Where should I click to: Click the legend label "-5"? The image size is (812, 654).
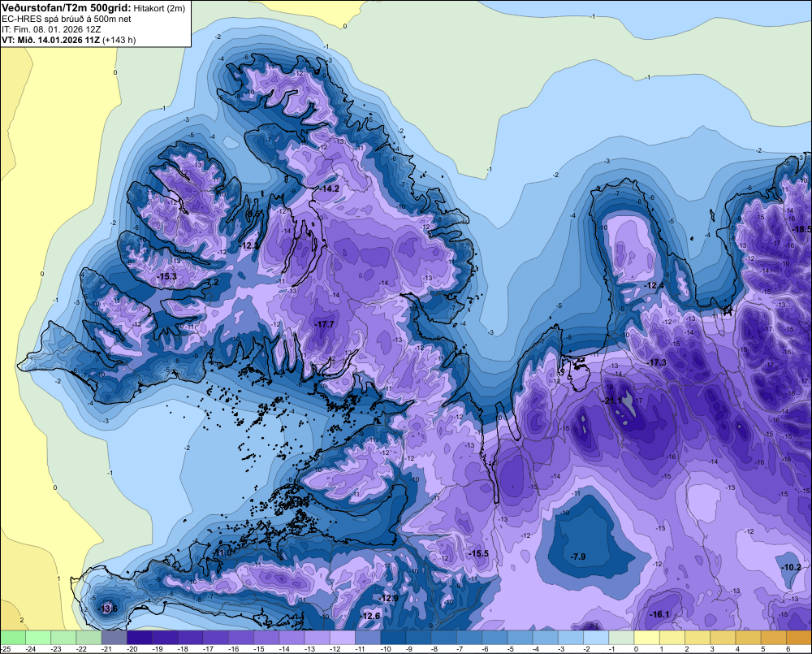click(511, 649)
